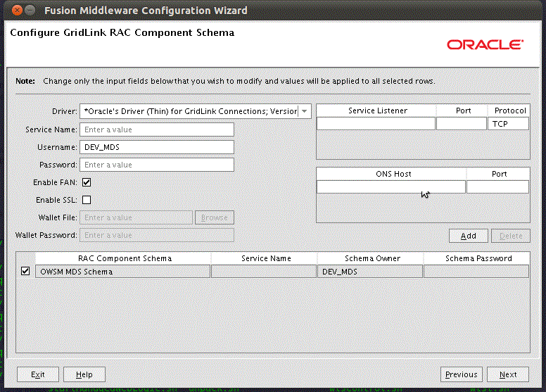Toggle the Enable SSL checkbox
Screen dimensions: 546x392
(87, 200)
